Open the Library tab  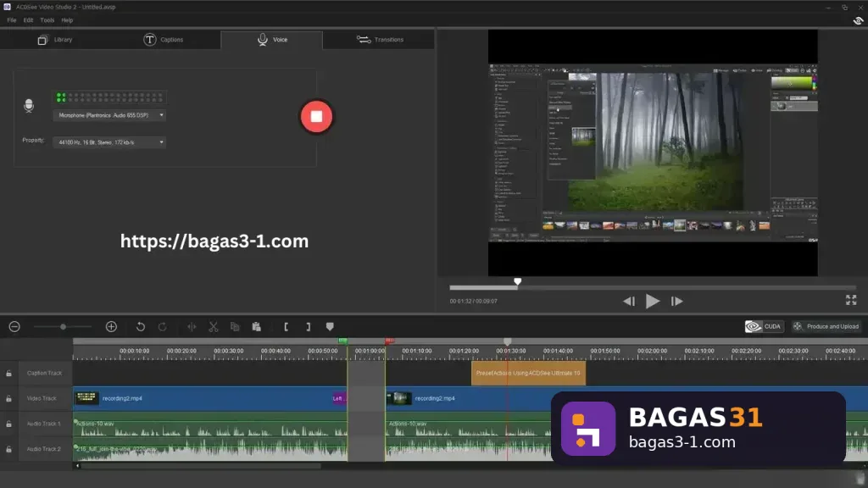click(55, 40)
